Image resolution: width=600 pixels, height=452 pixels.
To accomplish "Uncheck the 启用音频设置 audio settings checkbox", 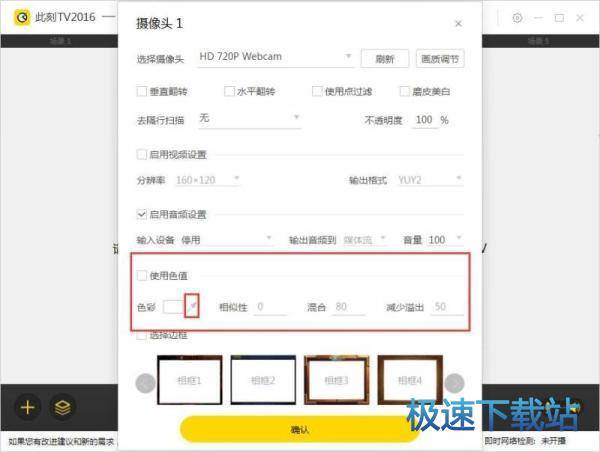I will pyautogui.click(x=142, y=214).
